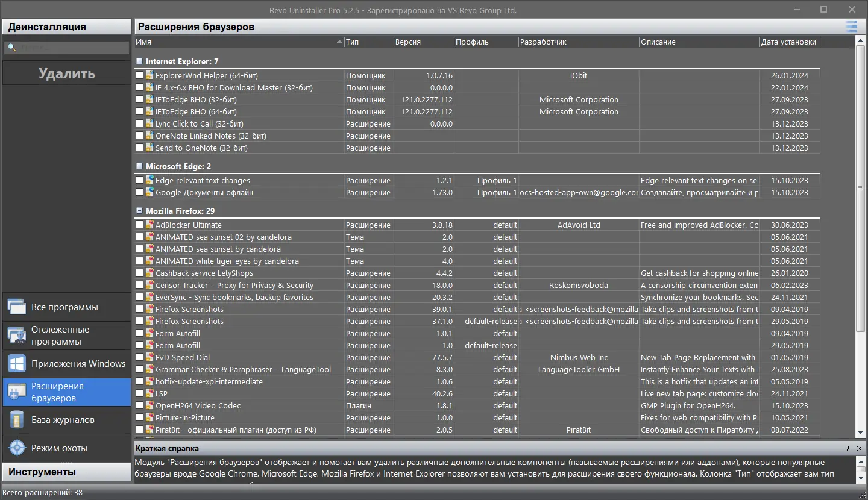
Task: Click the Приложения Windows sidebar icon
Action: 16,364
